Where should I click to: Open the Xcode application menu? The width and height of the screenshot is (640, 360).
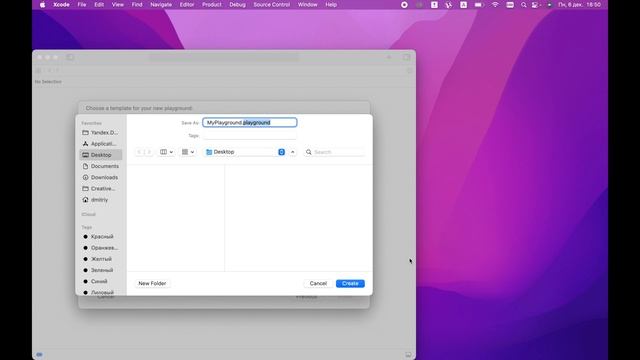(x=61, y=5)
